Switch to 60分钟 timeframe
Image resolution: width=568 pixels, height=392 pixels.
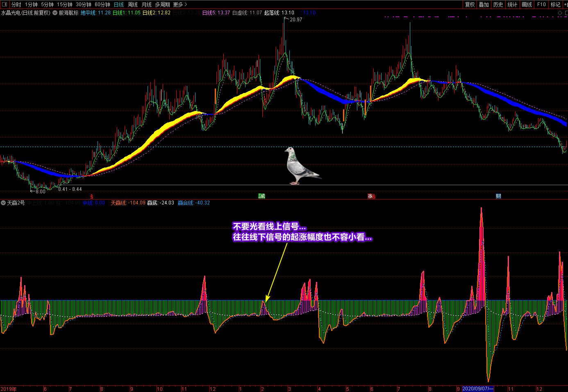coord(102,5)
